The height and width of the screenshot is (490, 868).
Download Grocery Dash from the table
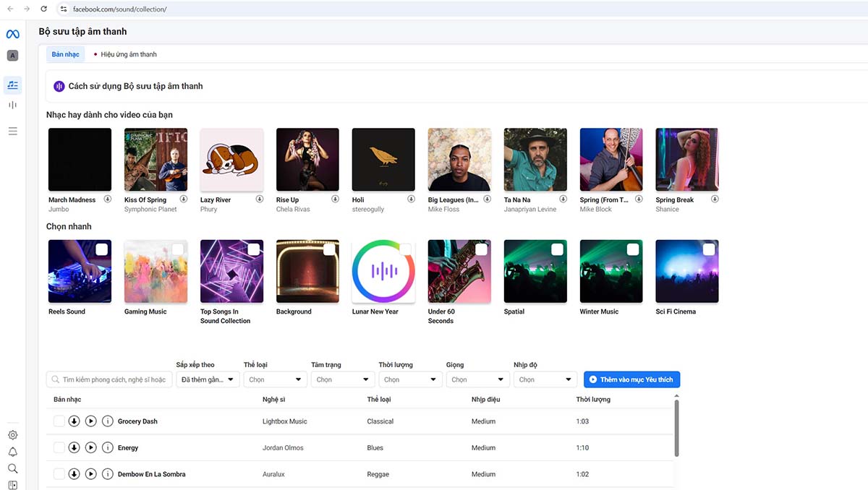[x=74, y=421]
